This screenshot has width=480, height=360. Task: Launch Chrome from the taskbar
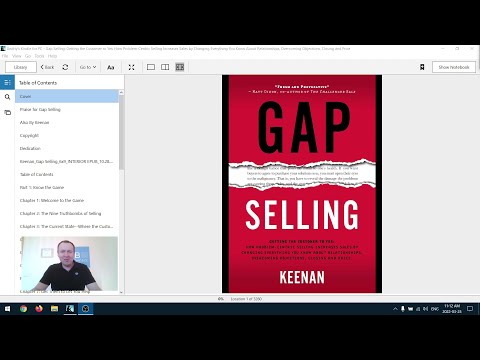pyautogui.click(x=23, y=309)
